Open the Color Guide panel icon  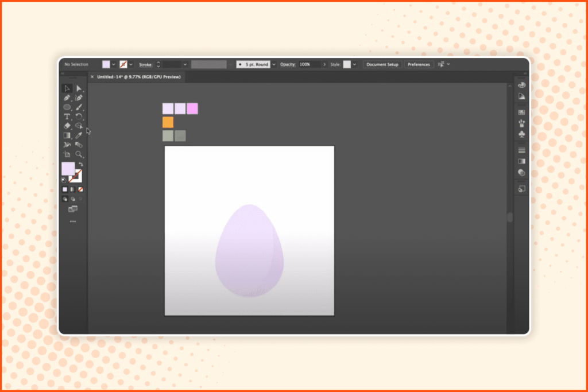point(521,96)
